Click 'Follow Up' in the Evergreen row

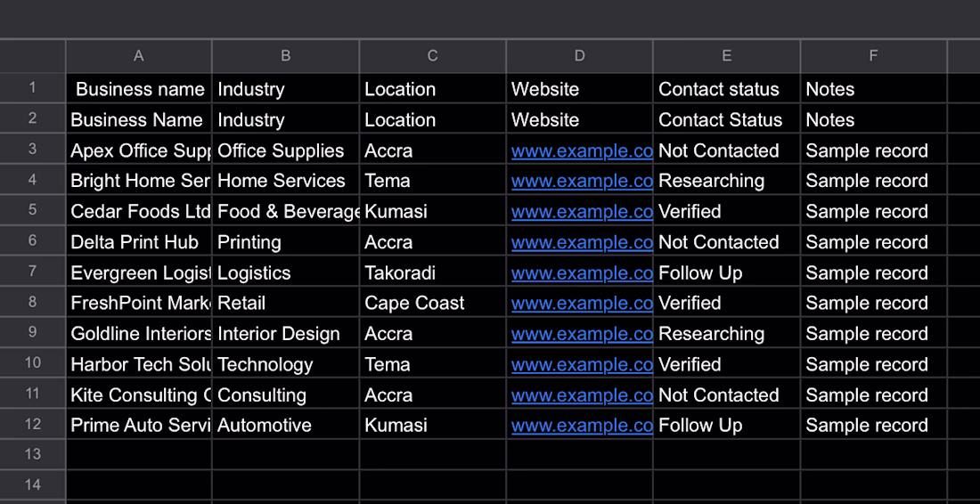click(726, 272)
